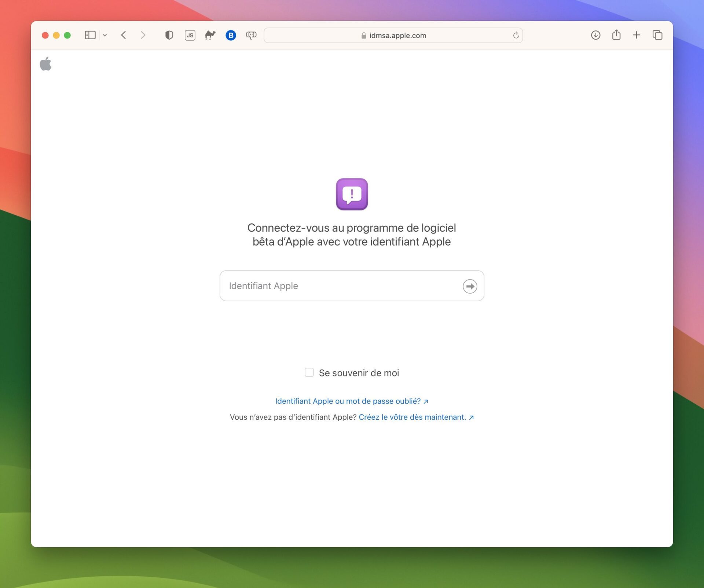The width and height of the screenshot is (704, 588).
Task: Enter full screen with green button
Action: coord(67,35)
